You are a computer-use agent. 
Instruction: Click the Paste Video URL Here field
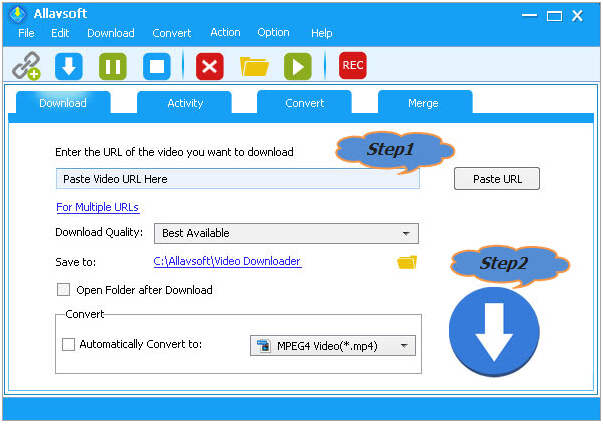[x=238, y=179]
